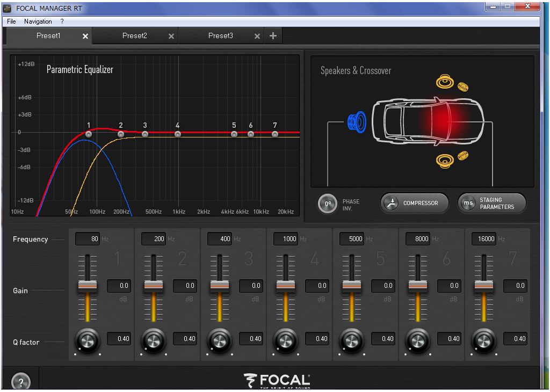Click the band 3 gain dB value field

click(x=251, y=286)
